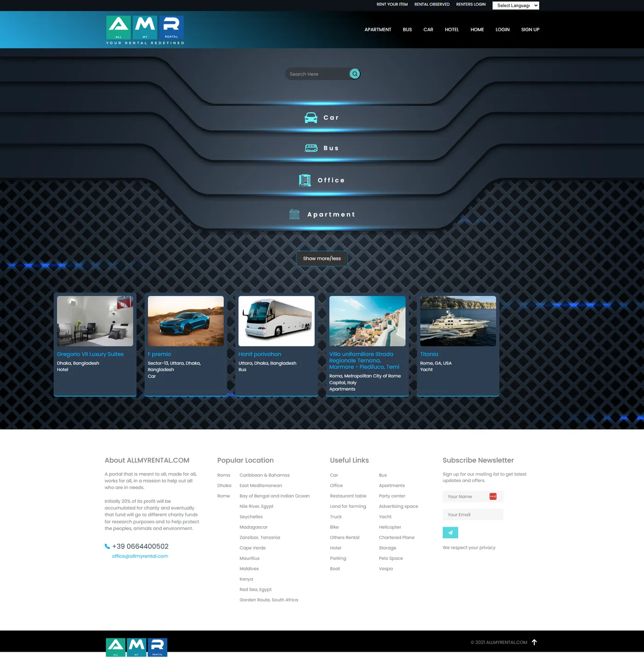Click Restaurant table useful link
The width and height of the screenshot is (644, 661).
tap(348, 496)
